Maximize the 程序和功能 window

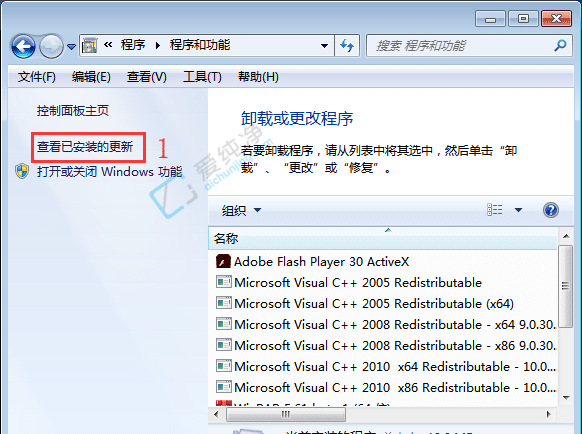click(x=523, y=19)
